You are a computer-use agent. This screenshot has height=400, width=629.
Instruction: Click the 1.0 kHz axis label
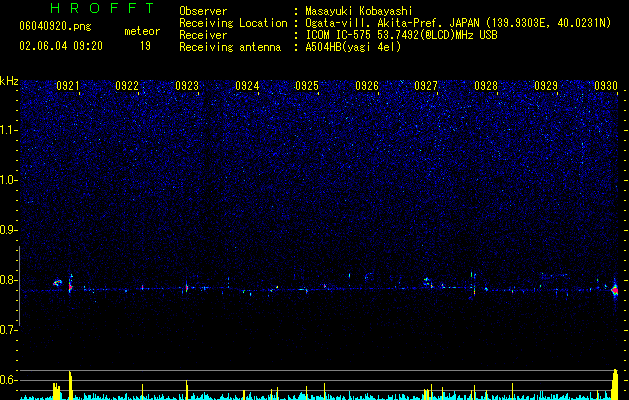tap(9, 180)
